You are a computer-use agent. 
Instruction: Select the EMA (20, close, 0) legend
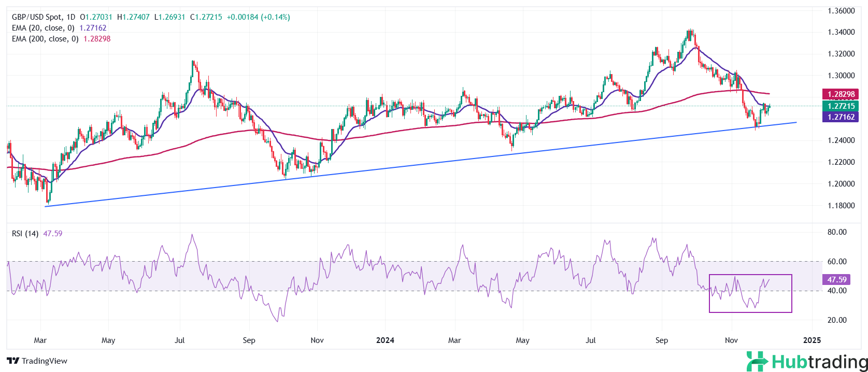(43, 28)
